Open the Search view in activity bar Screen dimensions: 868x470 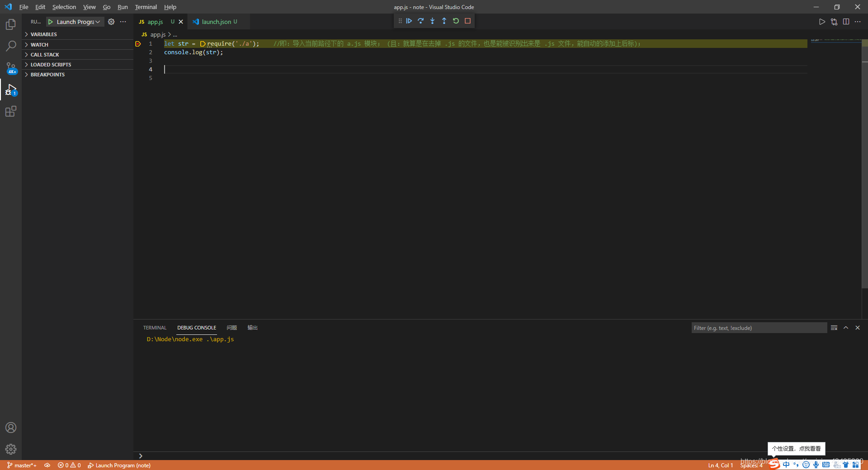11,46
